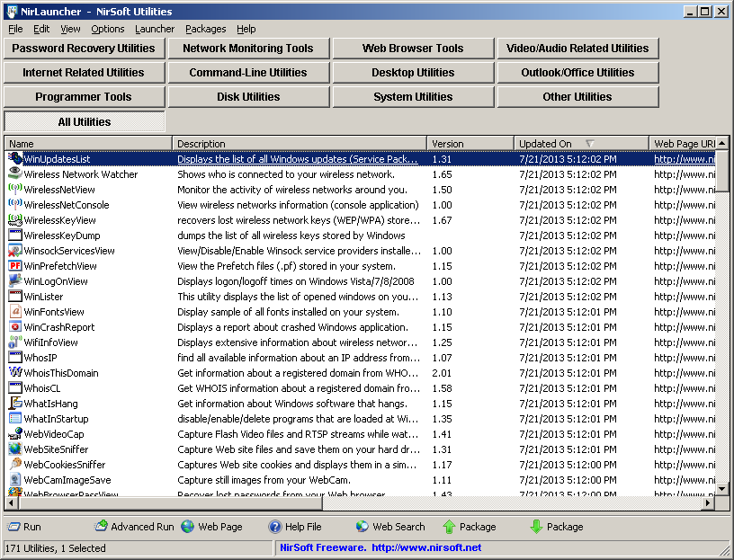Select the WinsockServicesView icon
This screenshot has width=734, height=560.
tap(15, 251)
